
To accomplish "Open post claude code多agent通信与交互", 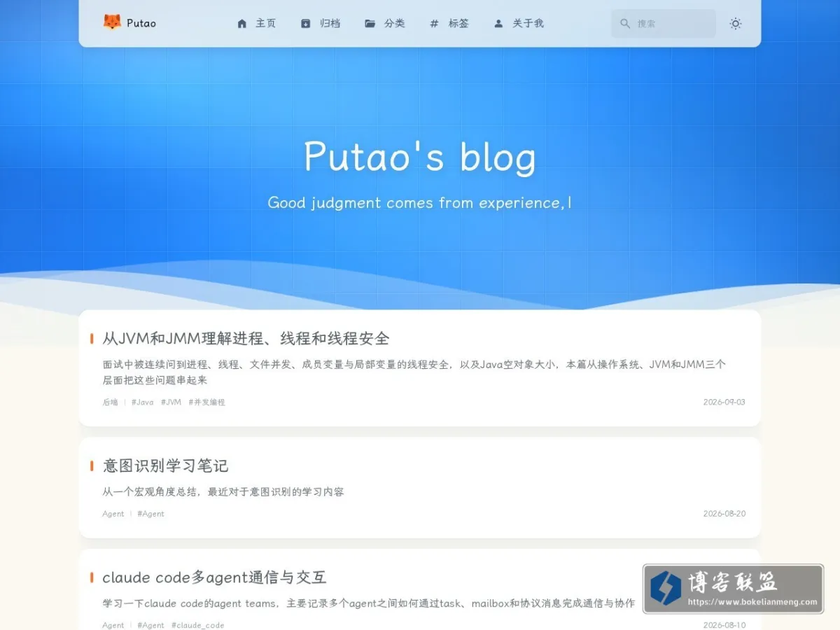I will click(x=214, y=577).
